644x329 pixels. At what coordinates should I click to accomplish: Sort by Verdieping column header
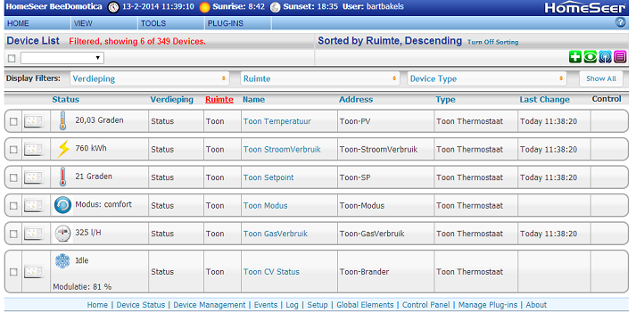coord(171,99)
